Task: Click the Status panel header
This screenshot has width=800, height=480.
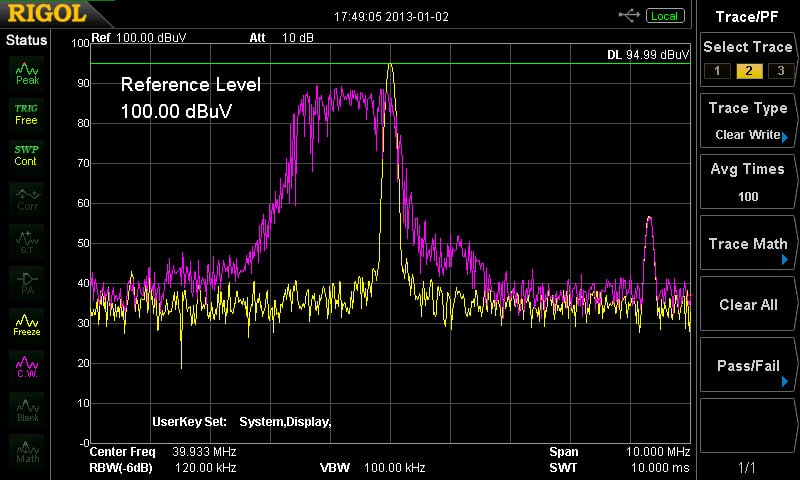Action: coord(26,40)
